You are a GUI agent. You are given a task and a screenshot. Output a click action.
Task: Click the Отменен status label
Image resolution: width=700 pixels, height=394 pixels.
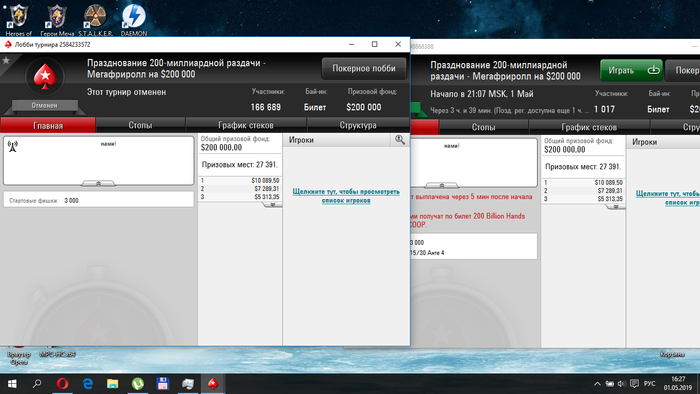pyautogui.click(x=44, y=105)
